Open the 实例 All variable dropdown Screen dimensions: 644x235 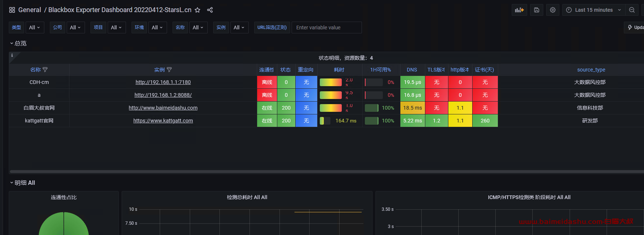239,27
